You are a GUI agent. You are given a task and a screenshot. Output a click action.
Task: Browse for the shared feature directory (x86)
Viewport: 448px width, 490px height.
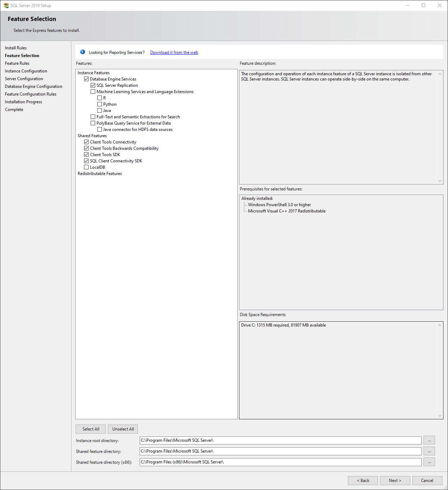tap(429, 462)
